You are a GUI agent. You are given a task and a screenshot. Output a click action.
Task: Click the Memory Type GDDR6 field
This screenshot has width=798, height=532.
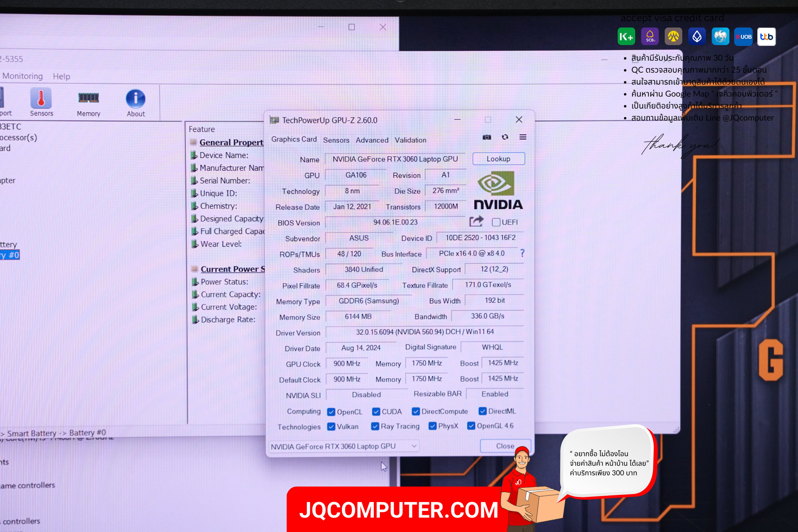coord(369,301)
